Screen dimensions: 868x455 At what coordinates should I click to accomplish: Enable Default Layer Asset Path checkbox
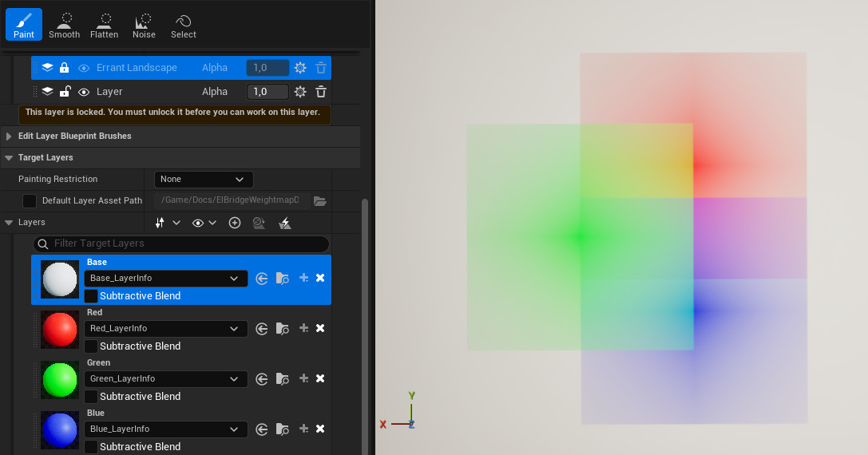(x=30, y=200)
